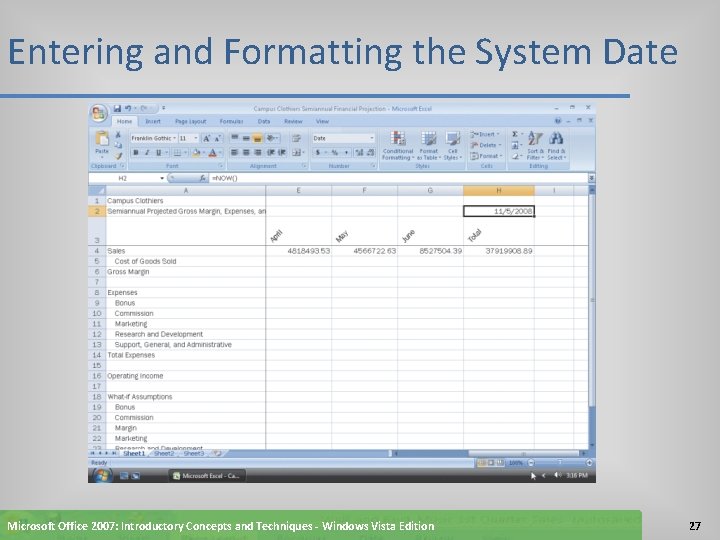The width and height of the screenshot is (720, 540).
Task: Center text horizontally
Action: tap(246, 152)
